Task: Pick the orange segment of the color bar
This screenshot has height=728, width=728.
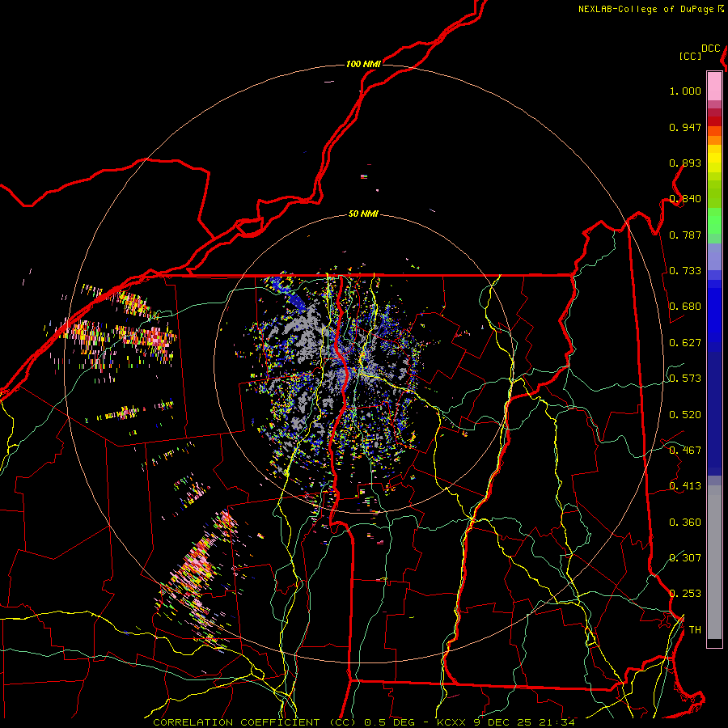Action: click(714, 140)
